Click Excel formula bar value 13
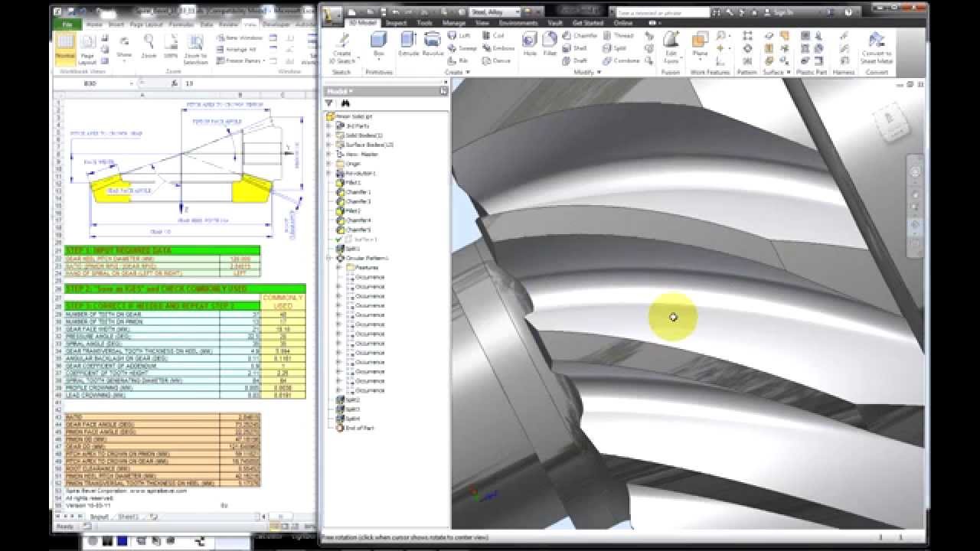The width and height of the screenshot is (980, 551). (x=189, y=83)
